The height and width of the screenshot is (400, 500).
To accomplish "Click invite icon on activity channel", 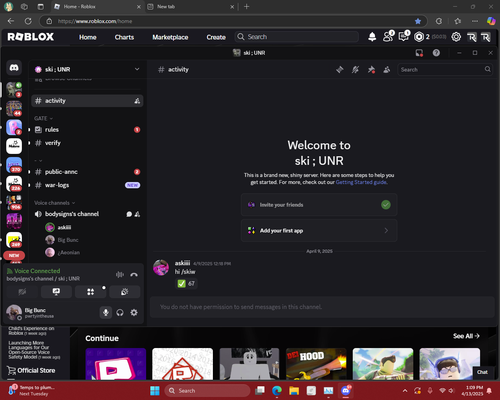I will 137,101.
